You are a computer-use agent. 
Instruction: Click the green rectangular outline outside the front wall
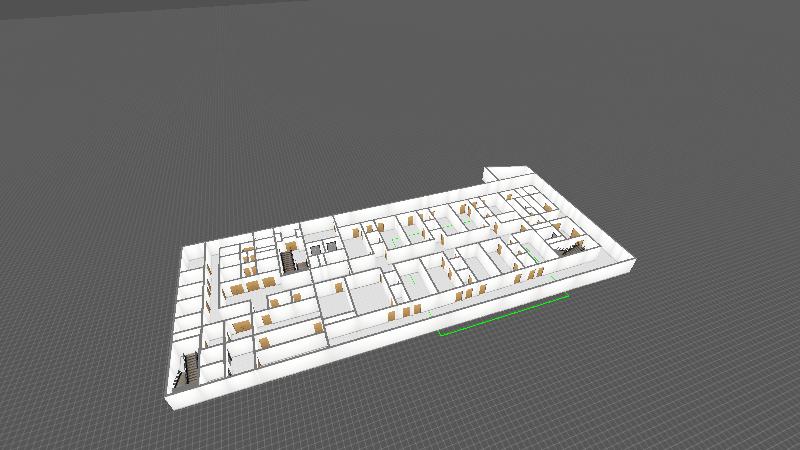coord(505,315)
